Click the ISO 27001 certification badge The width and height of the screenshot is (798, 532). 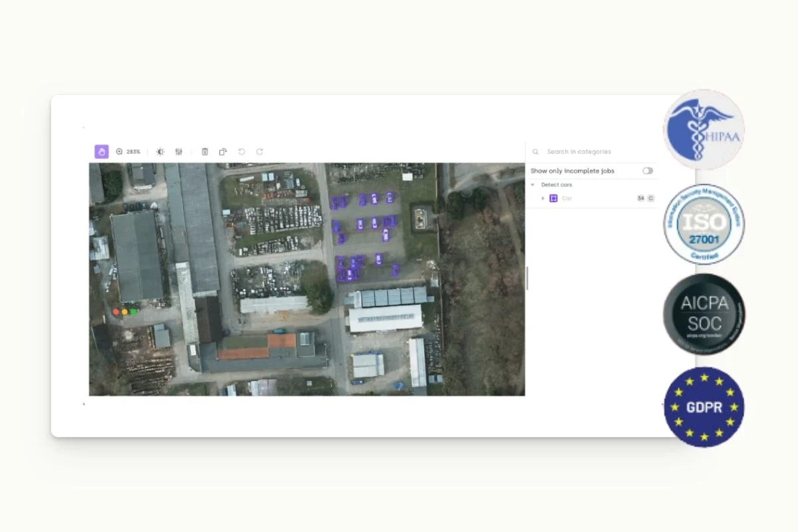[x=704, y=224]
